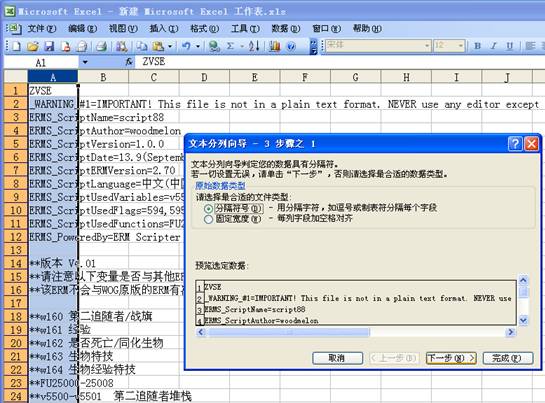
Task: Select row 20 header
Action: tap(16, 343)
